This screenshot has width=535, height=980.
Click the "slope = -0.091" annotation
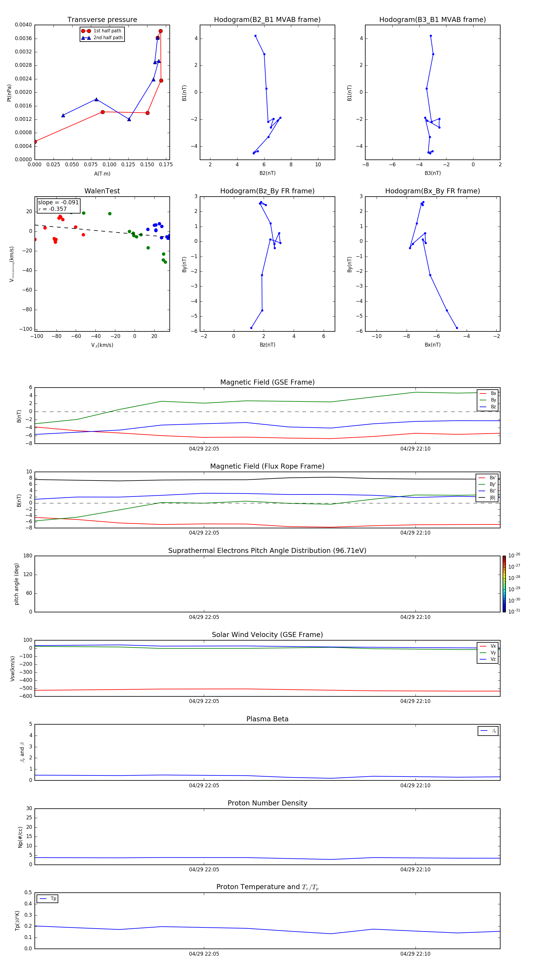point(58,203)
